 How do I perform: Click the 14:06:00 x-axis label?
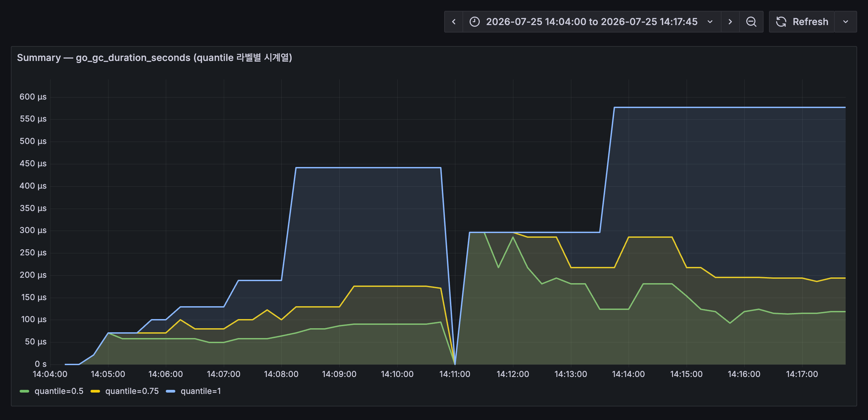point(165,374)
